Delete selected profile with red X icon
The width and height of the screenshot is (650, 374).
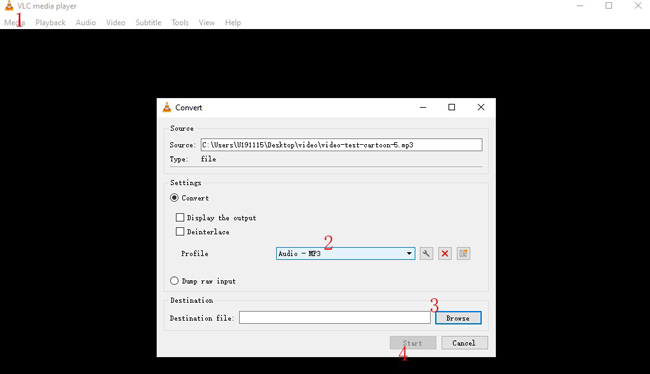pyautogui.click(x=445, y=253)
